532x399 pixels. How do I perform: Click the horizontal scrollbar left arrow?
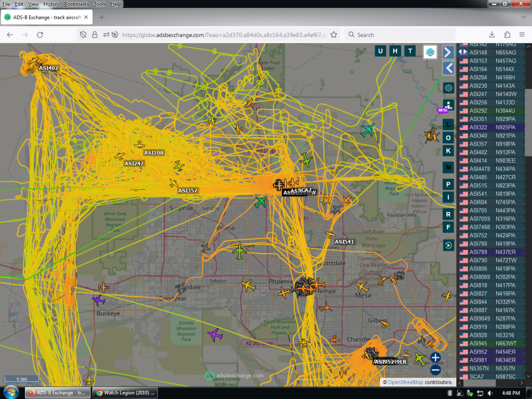pos(460,383)
